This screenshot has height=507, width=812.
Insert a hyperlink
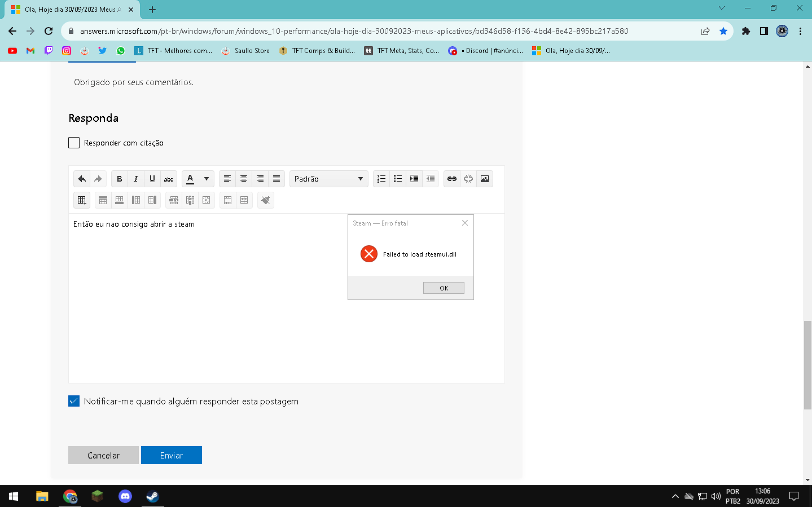[x=452, y=179]
